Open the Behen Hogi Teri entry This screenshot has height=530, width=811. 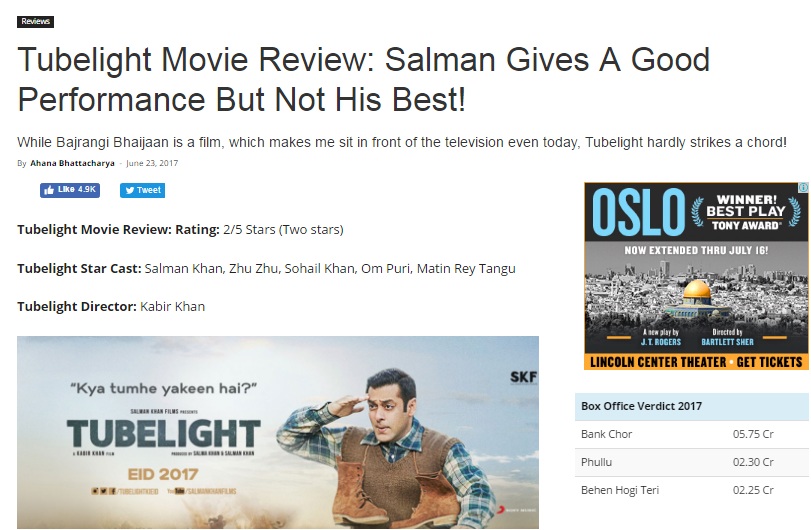620,490
